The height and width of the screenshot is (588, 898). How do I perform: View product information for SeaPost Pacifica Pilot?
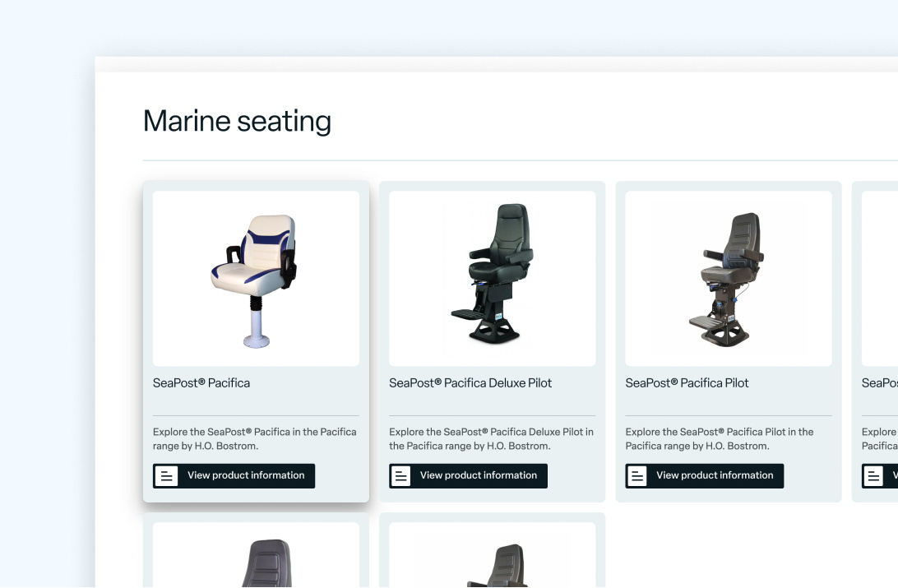pyautogui.click(x=714, y=475)
